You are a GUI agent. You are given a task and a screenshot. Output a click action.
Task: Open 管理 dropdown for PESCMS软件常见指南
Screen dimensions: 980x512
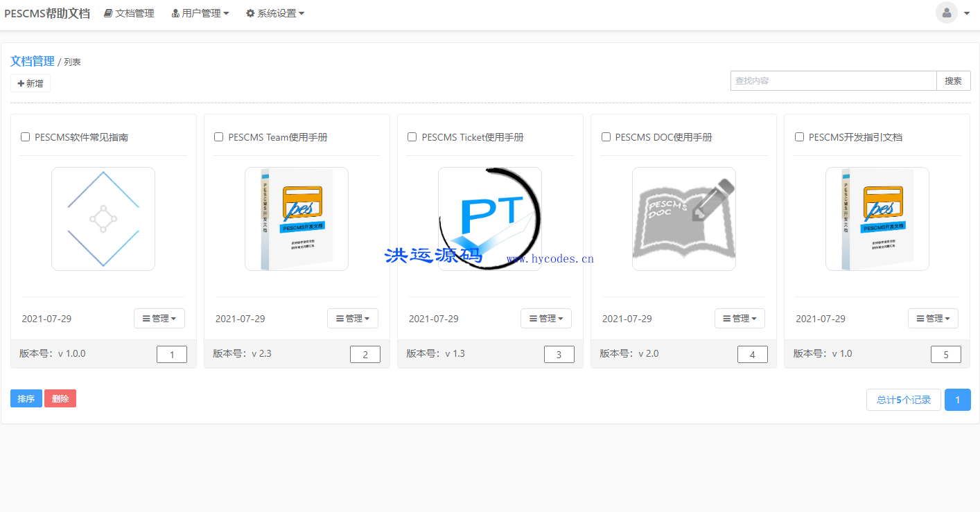(159, 319)
